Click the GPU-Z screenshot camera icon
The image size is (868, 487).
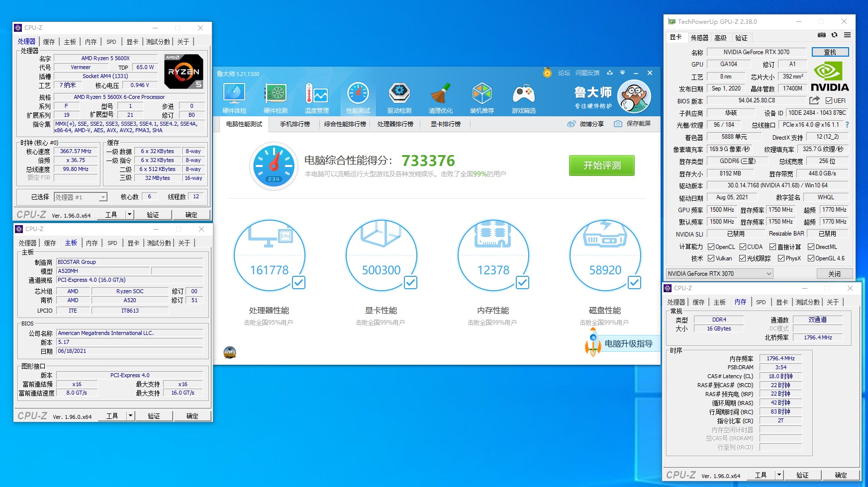click(x=822, y=35)
